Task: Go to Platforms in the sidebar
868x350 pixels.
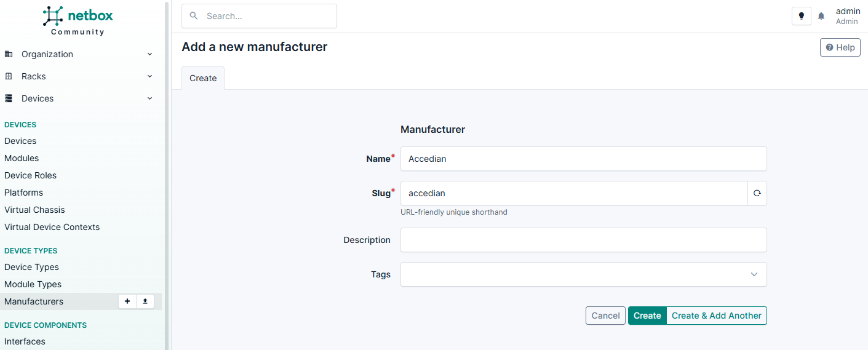Action: tap(24, 193)
